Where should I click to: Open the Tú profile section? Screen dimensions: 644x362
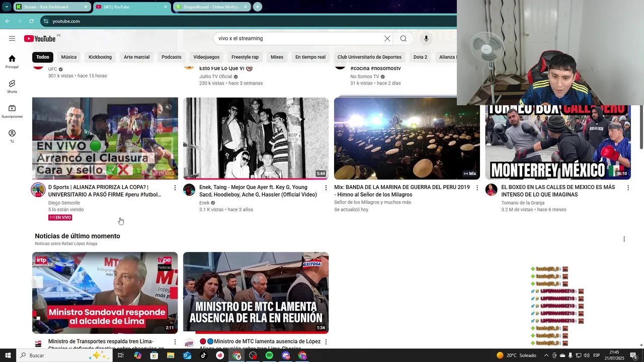pyautogui.click(x=12, y=136)
